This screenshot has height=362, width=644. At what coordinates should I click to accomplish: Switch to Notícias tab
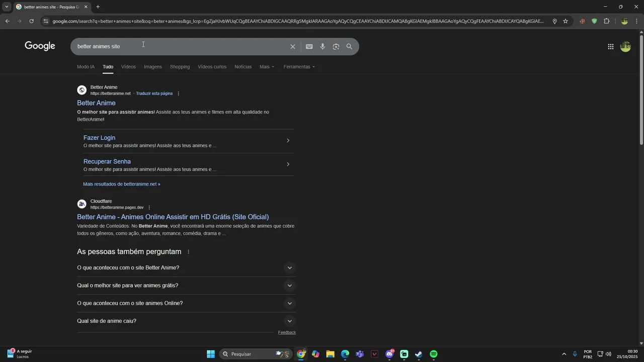(x=243, y=67)
